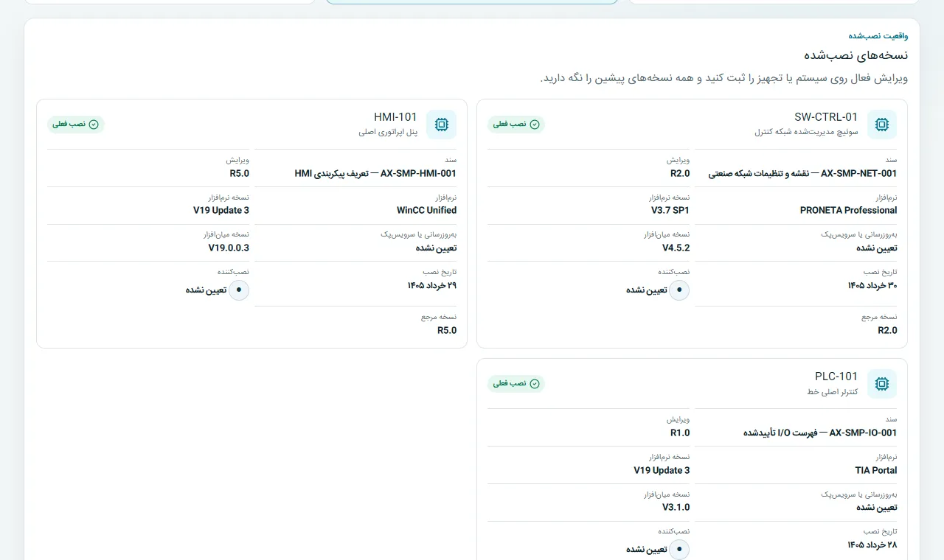Open document AX-SMP-NET-001 — نقشه و تنظیمات شبکه صنعتی

[802, 174]
